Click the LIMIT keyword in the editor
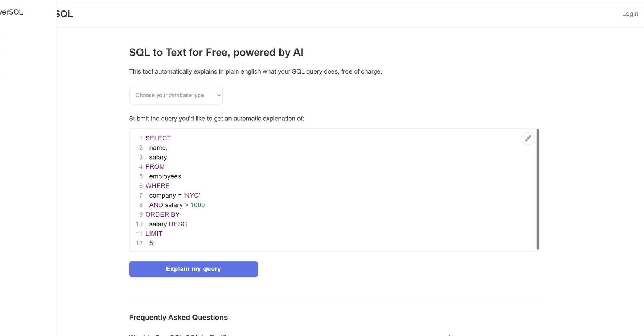This screenshot has width=644, height=336. coord(154,234)
